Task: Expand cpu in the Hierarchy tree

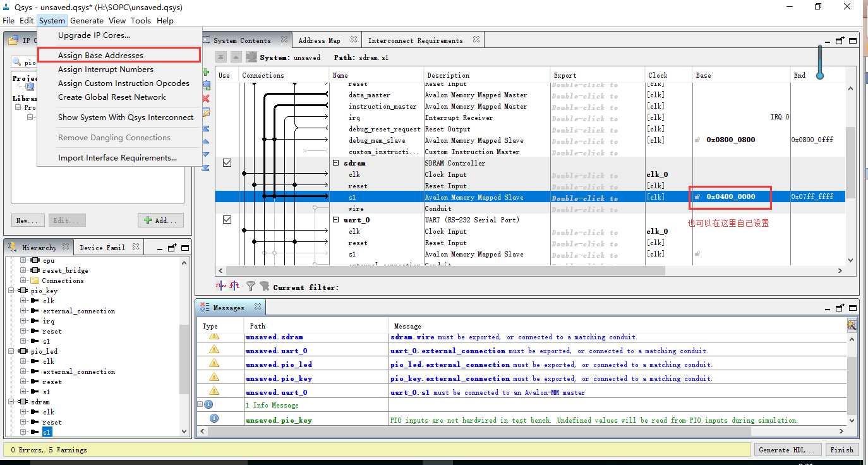Action: click(23, 260)
